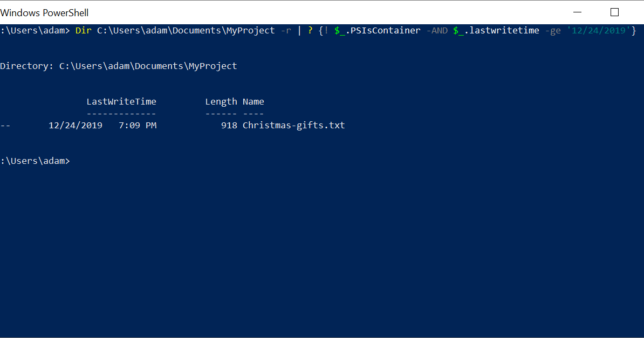Viewport: 644px width, 338px height.
Task: Maximize the PowerShell window
Action: point(614,12)
